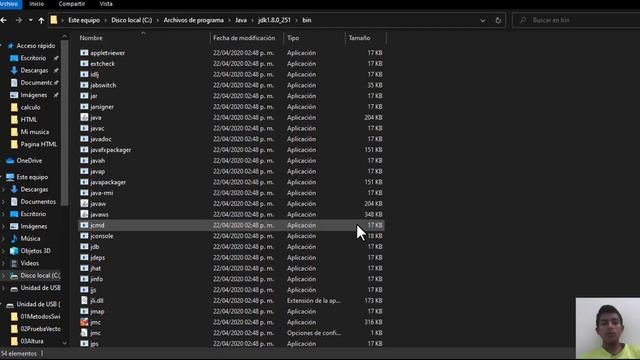Image resolution: width=640 pixels, height=360 pixels.
Task: Click the Buscar en bin search field
Action: click(576, 20)
